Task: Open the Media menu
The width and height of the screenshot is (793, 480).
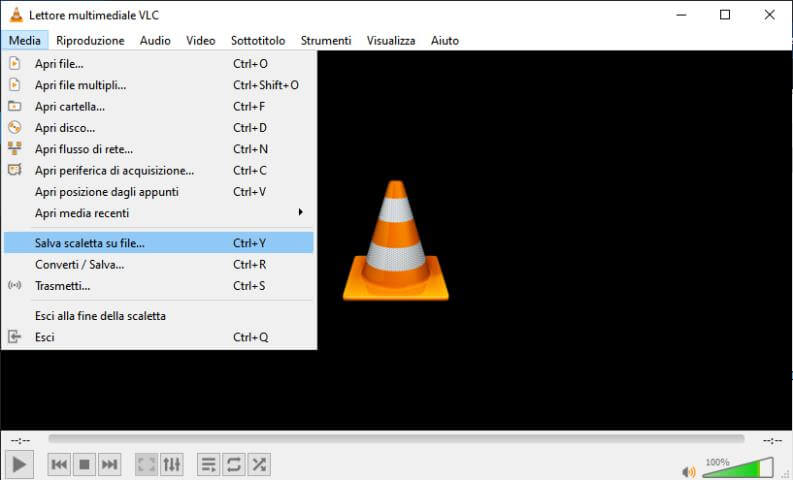Action: click(25, 40)
